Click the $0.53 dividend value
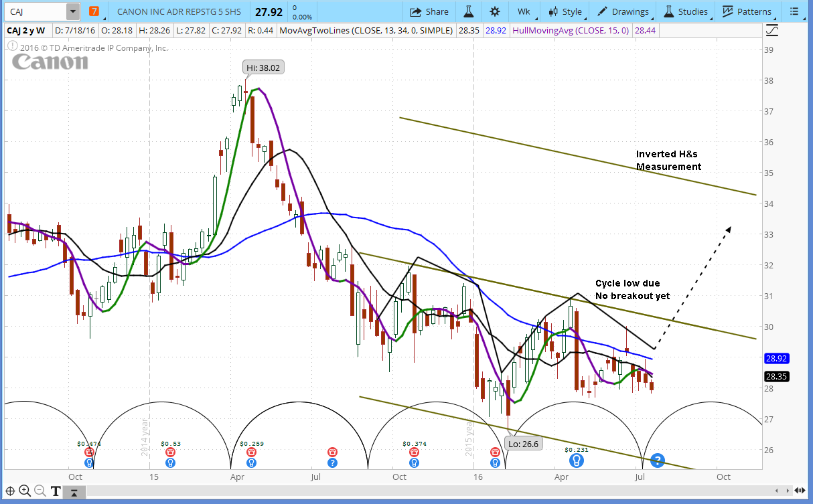813x504 pixels. pos(171,443)
